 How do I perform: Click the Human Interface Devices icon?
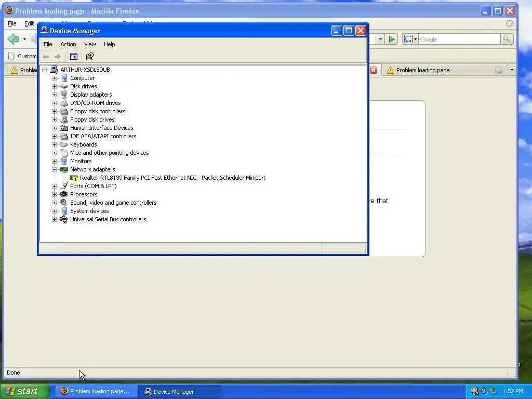tap(64, 128)
